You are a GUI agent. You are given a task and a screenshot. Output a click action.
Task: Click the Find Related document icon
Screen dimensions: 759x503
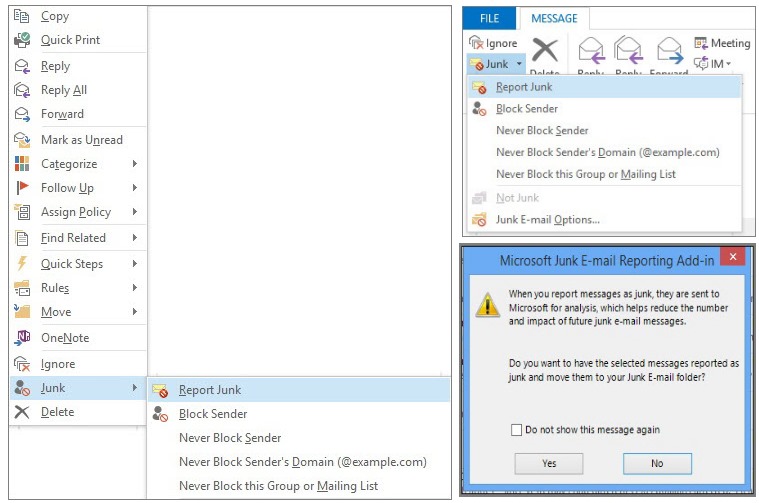(x=22, y=238)
